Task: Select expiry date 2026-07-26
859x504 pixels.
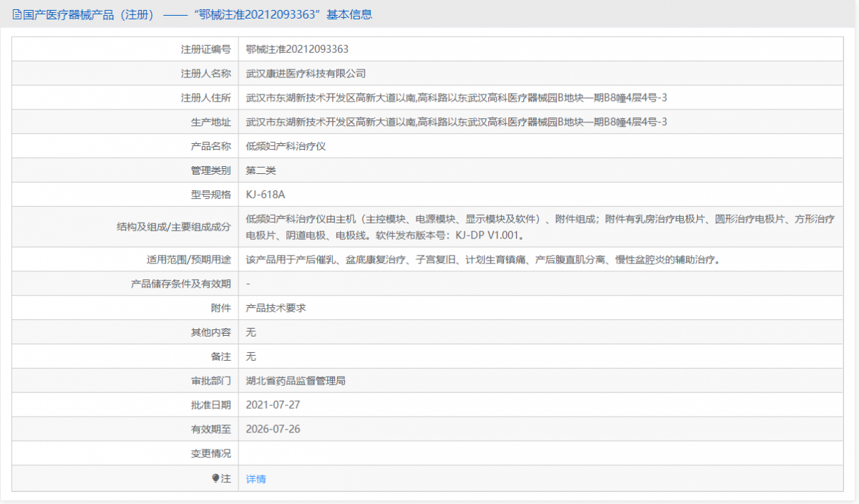Action: coord(273,429)
